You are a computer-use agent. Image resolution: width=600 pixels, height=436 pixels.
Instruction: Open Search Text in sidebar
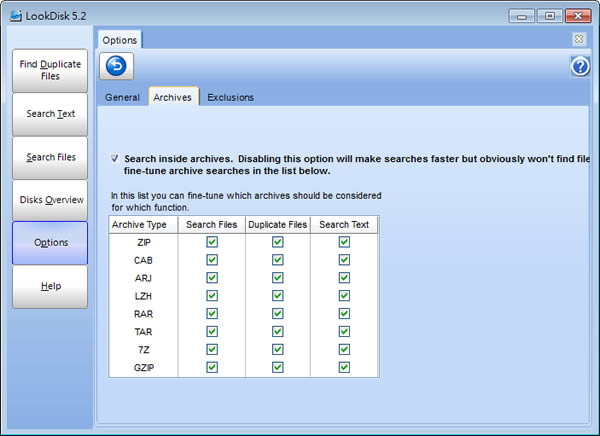50,114
